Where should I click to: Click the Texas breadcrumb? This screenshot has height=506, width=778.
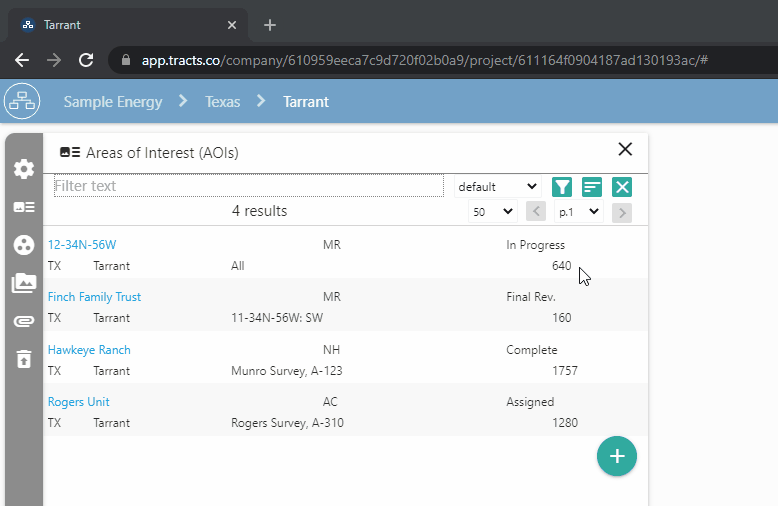coord(222,101)
